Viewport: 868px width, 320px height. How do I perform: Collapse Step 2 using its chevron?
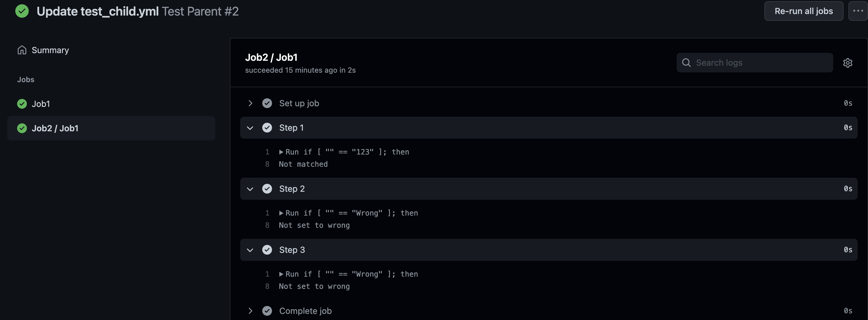[x=250, y=189]
